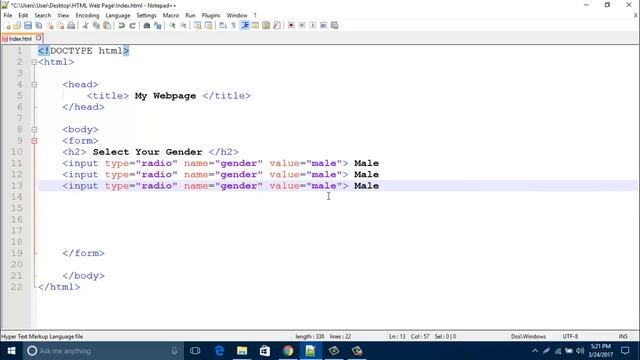Open Google Chrome from the taskbar
Image resolution: width=640 pixels, height=360 pixels.
288,351
